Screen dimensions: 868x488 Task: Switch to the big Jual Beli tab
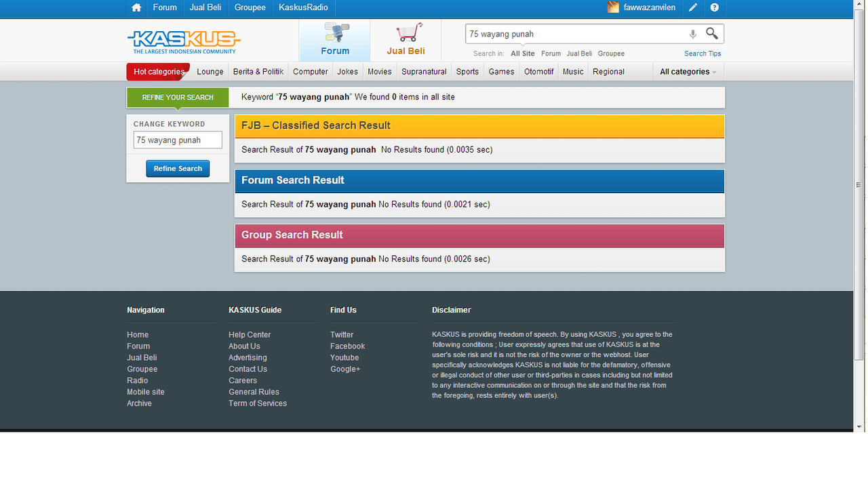tap(406, 40)
